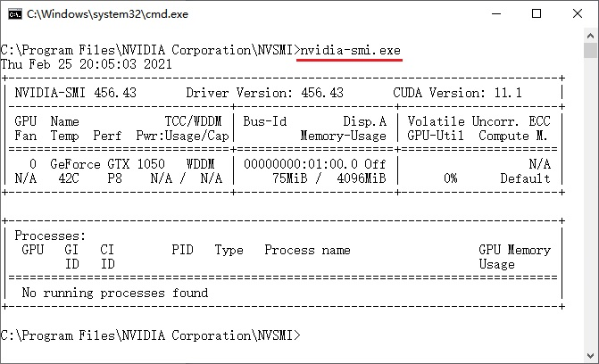Click the GeForce GTX 1050 name
Viewport: 599px width, 364px height.
click(x=107, y=164)
